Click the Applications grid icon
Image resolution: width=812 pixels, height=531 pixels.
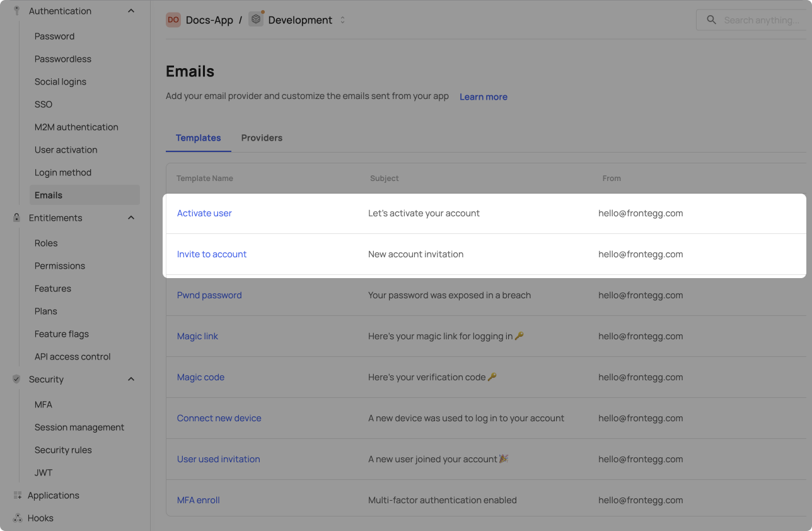click(x=17, y=495)
